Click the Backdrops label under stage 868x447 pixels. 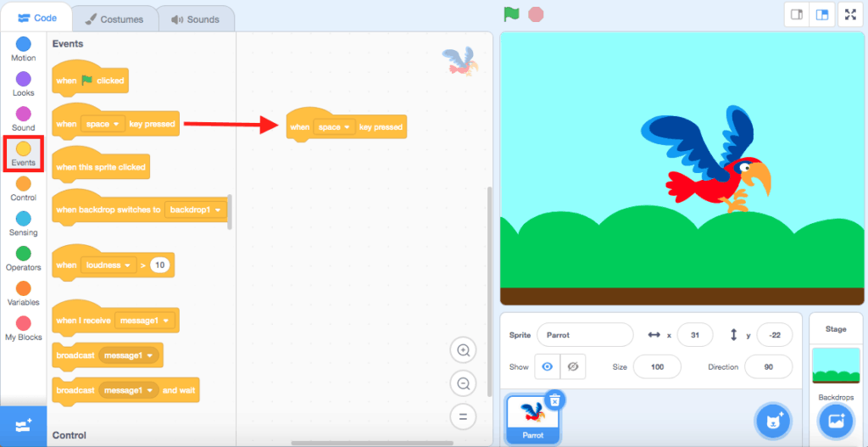point(836,397)
